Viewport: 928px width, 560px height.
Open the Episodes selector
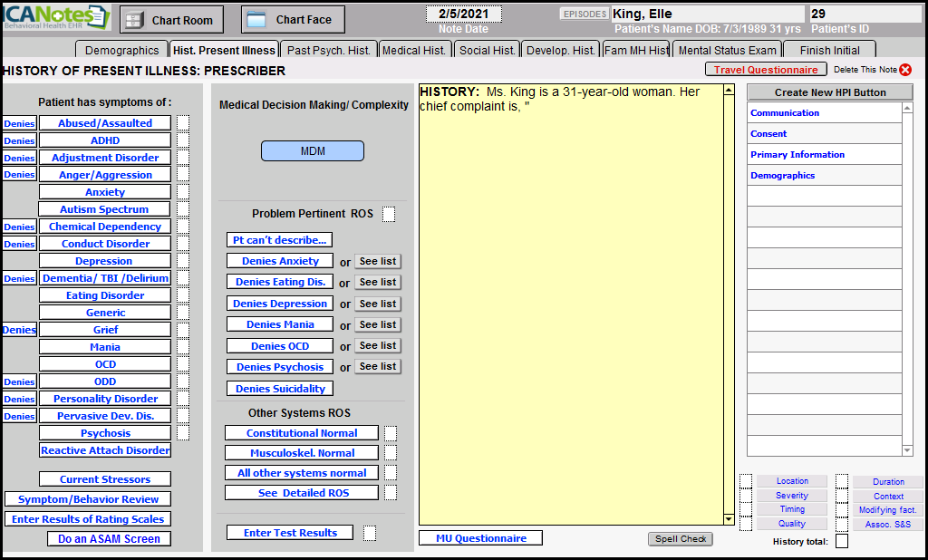tap(585, 14)
